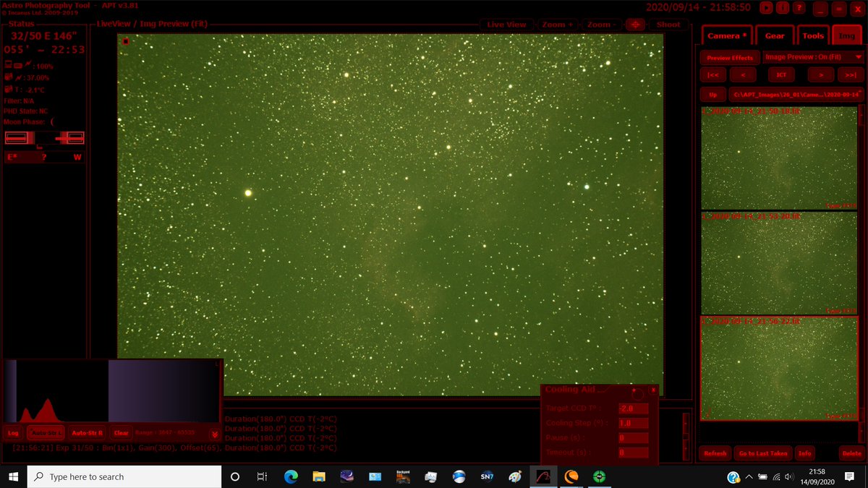Open Preview Effects

click(730, 57)
